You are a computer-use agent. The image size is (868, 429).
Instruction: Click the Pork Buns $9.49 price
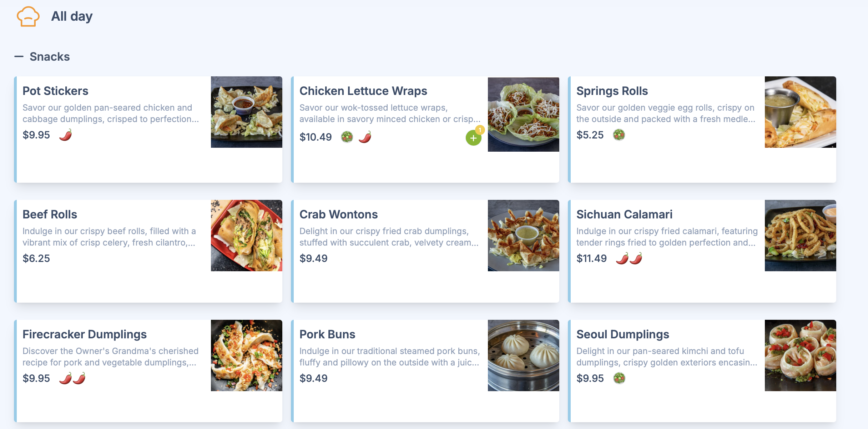(313, 378)
